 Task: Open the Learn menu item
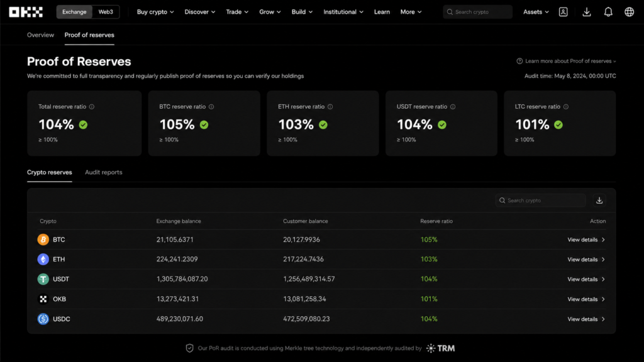tap(382, 12)
